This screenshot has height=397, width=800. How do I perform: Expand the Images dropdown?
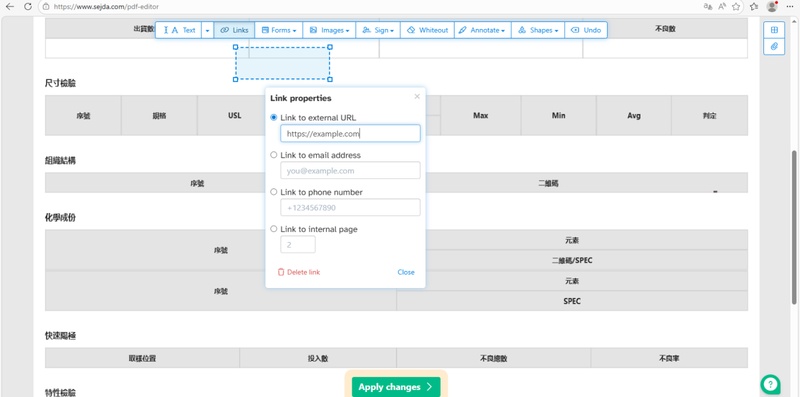coord(329,30)
